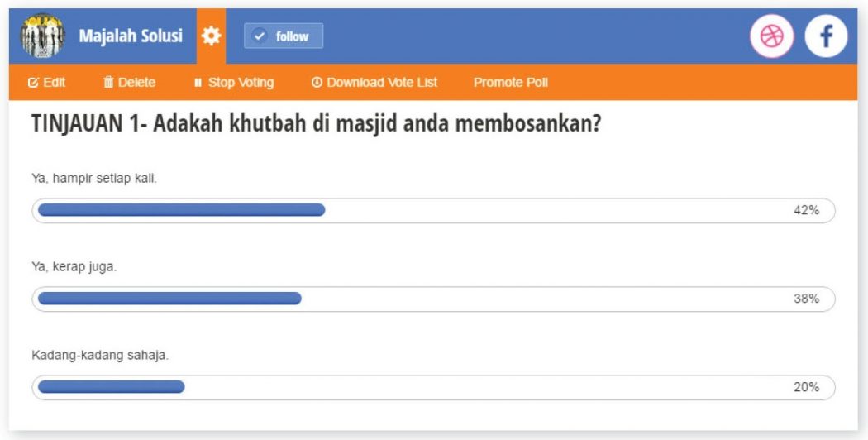Viewport: 868px width, 440px height.
Task: Open the Majalah Solusi profile picture
Action: pos(41,36)
